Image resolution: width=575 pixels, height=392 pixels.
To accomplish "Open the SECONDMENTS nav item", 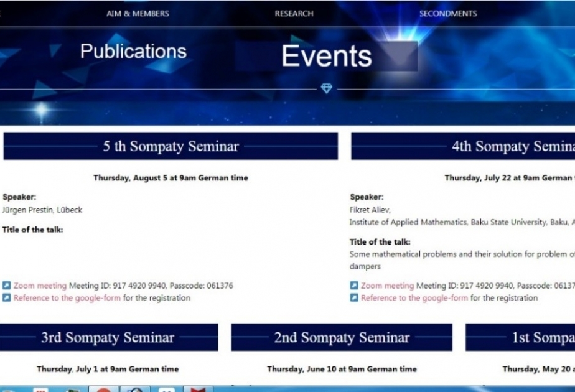I will coord(448,14).
